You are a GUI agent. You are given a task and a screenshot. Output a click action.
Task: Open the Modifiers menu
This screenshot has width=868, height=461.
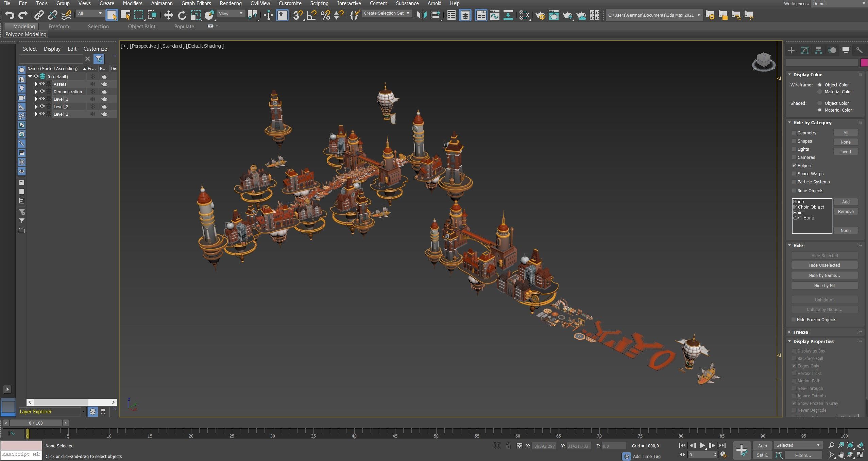[133, 3]
